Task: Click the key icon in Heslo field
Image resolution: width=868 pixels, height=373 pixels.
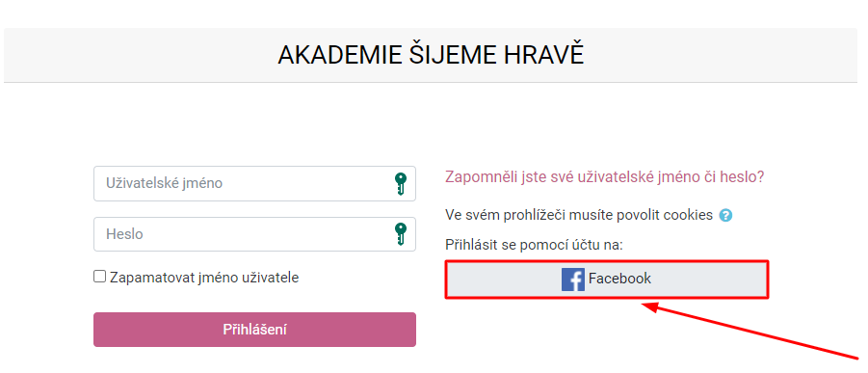Action: click(x=400, y=234)
